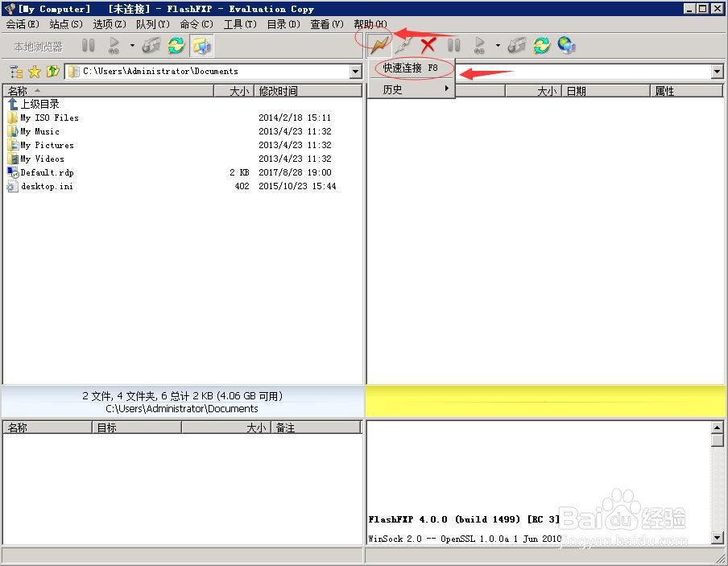
Task: Click the remote pane binoculars/find icon
Action: click(x=516, y=46)
